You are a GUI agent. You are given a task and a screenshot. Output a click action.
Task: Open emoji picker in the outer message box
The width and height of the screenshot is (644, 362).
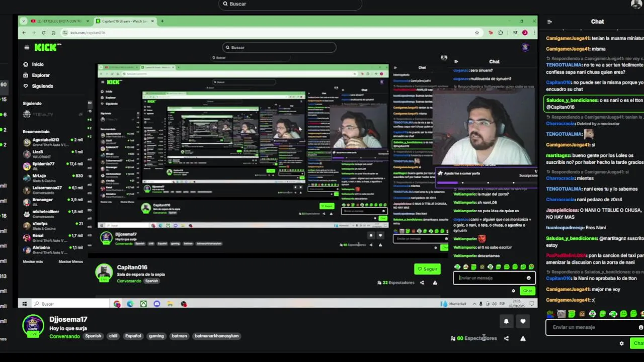tap(640, 327)
